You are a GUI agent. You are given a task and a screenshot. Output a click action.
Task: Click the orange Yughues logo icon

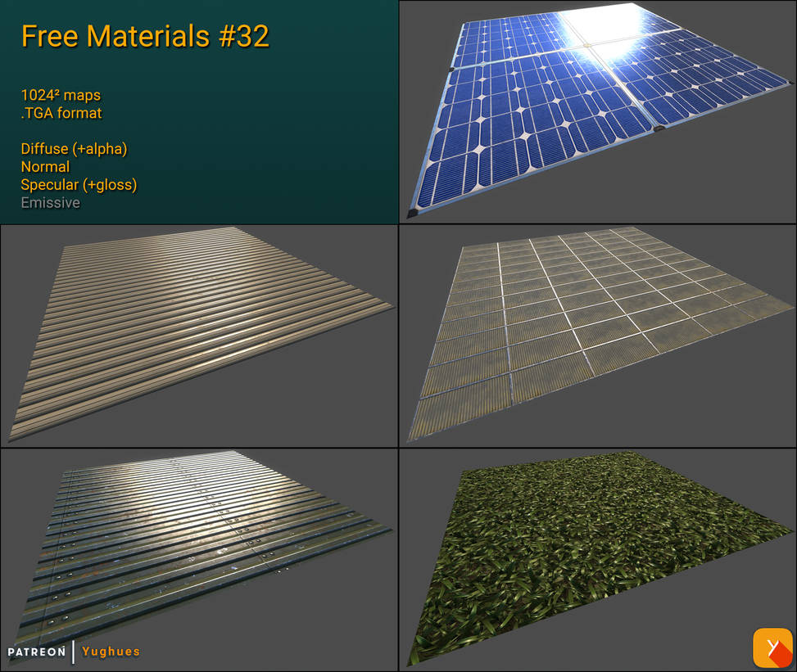click(771, 646)
